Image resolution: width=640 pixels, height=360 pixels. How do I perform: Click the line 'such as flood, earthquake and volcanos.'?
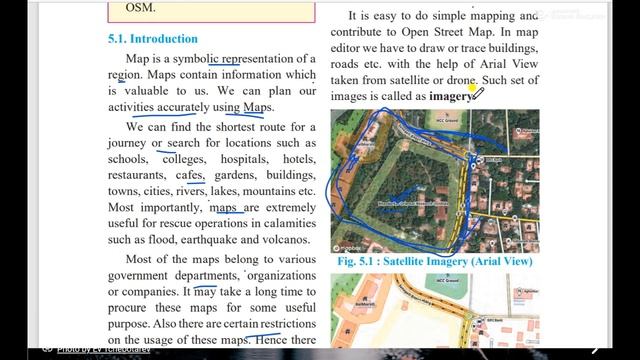(209, 240)
